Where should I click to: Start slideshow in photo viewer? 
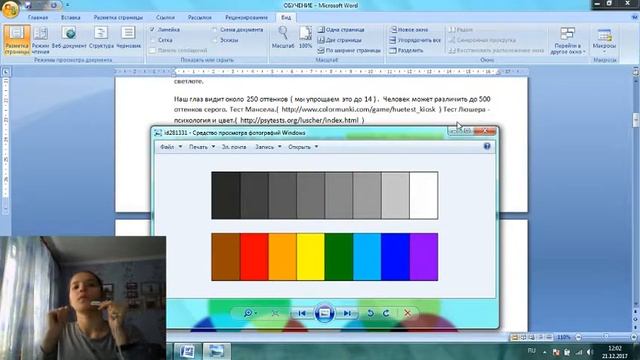[324, 313]
